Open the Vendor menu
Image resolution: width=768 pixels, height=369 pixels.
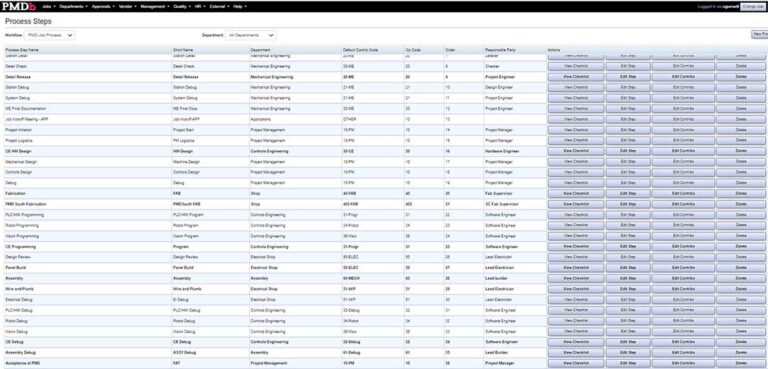128,6
